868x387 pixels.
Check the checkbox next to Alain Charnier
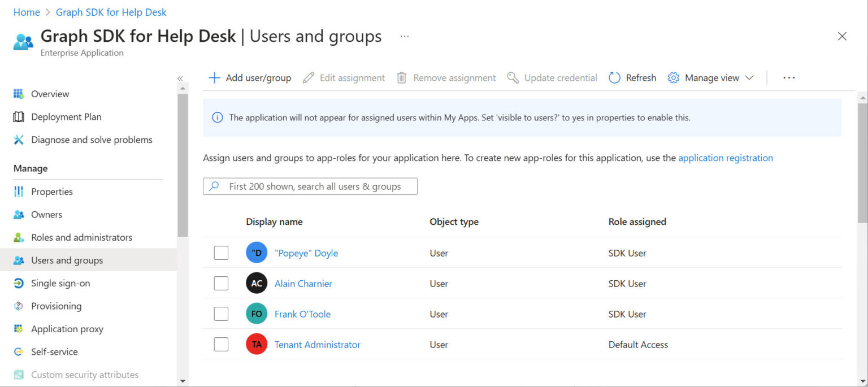221,283
